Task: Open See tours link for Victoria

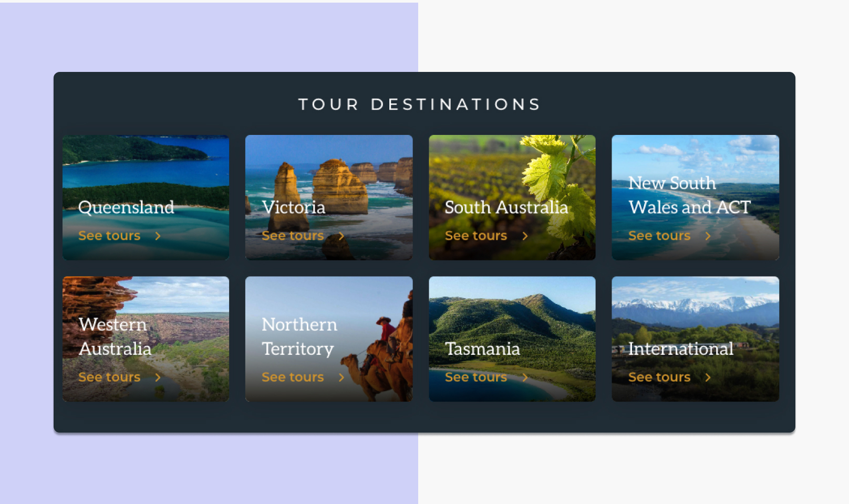Action: (293, 236)
